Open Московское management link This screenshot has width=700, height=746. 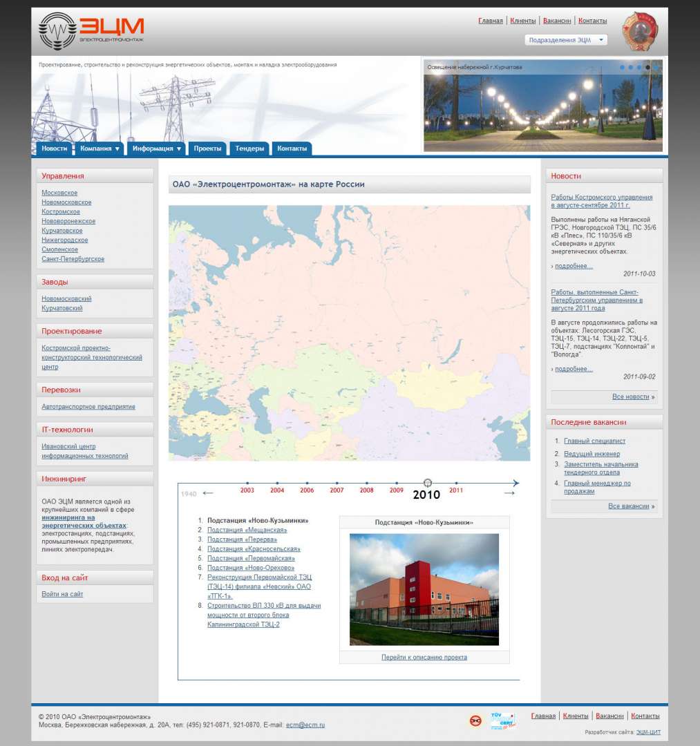tap(59, 193)
